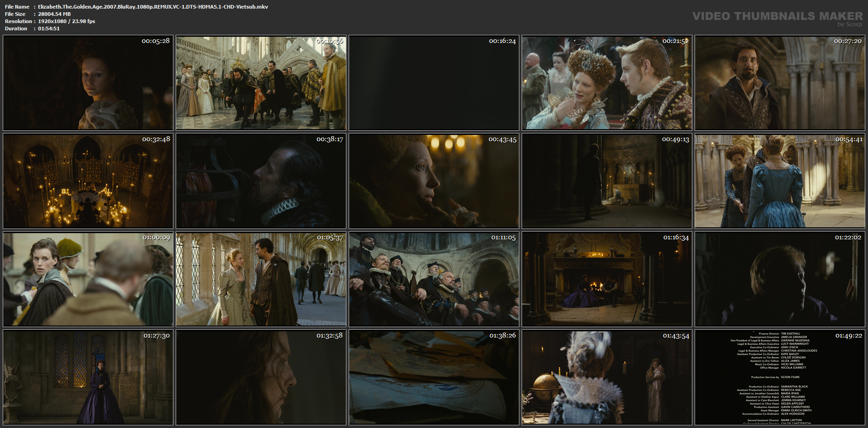Select the thumbnail at 00:27:20
The height and width of the screenshot is (428, 868).
point(780,83)
